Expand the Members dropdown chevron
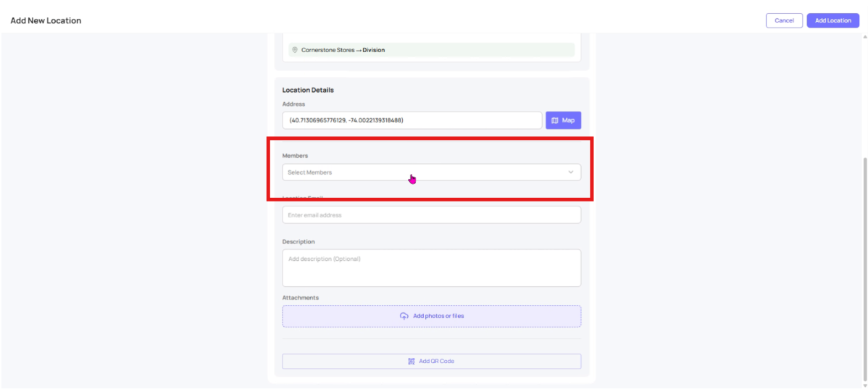Viewport: 868px width, 392px height. click(570, 172)
